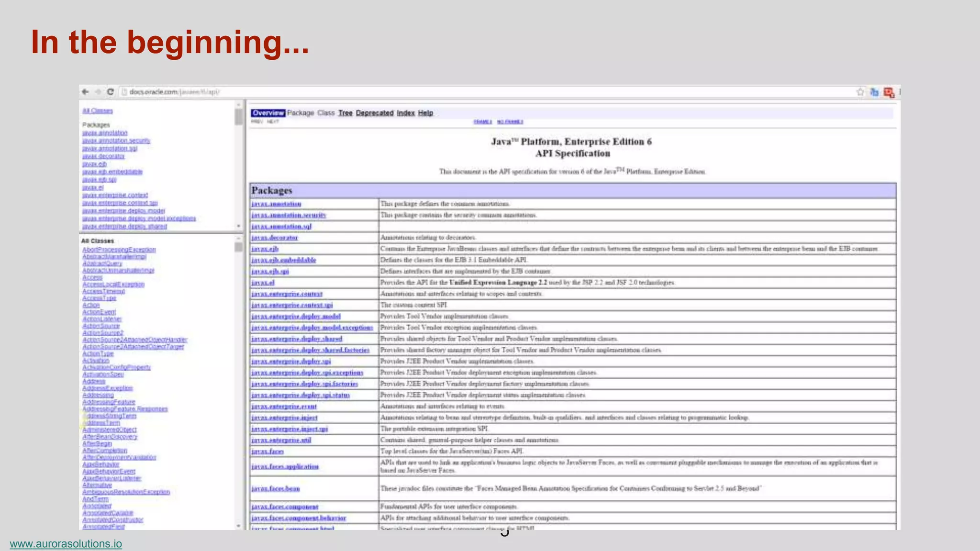Open the ActionListener class link
Image resolution: width=980 pixels, height=551 pixels.
(102, 319)
